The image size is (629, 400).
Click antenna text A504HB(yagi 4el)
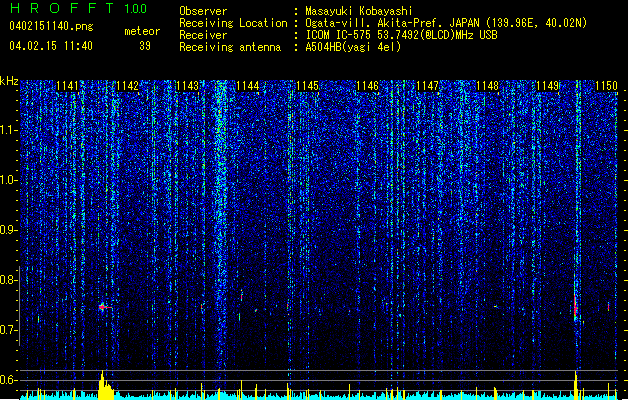(353, 47)
